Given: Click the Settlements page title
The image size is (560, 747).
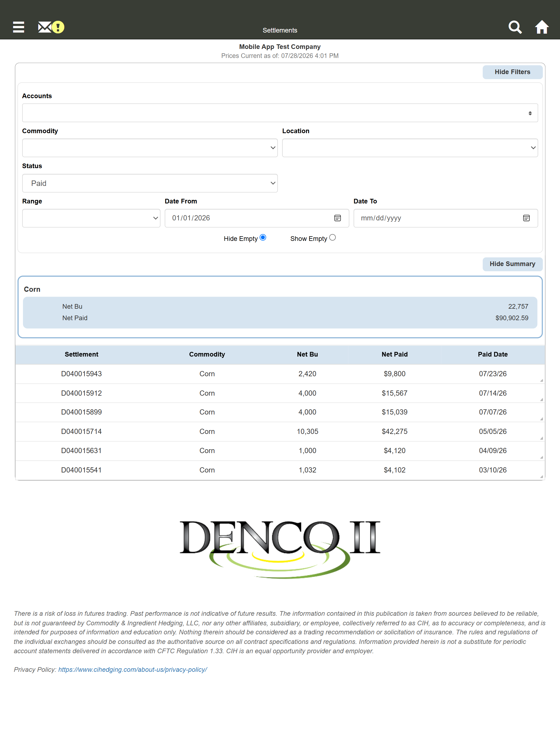Looking at the screenshot, I should [280, 30].
